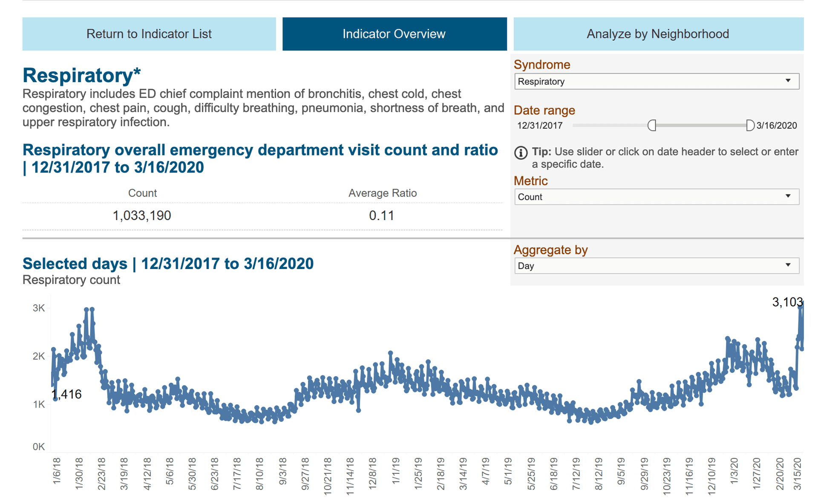
Task: Click the Count value 1,033,190
Action: point(142,215)
